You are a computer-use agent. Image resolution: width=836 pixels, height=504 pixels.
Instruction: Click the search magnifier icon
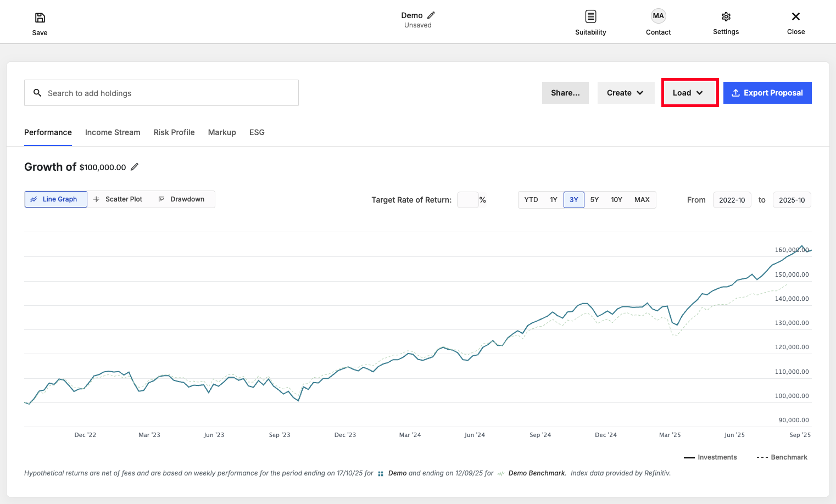(x=37, y=93)
